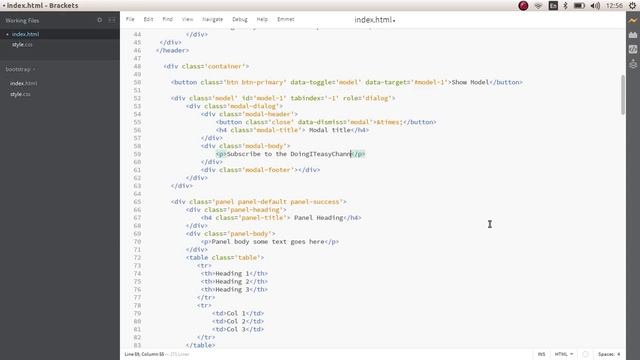
Task: Open Extension Manager brick icon
Action: click(x=633, y=35)
